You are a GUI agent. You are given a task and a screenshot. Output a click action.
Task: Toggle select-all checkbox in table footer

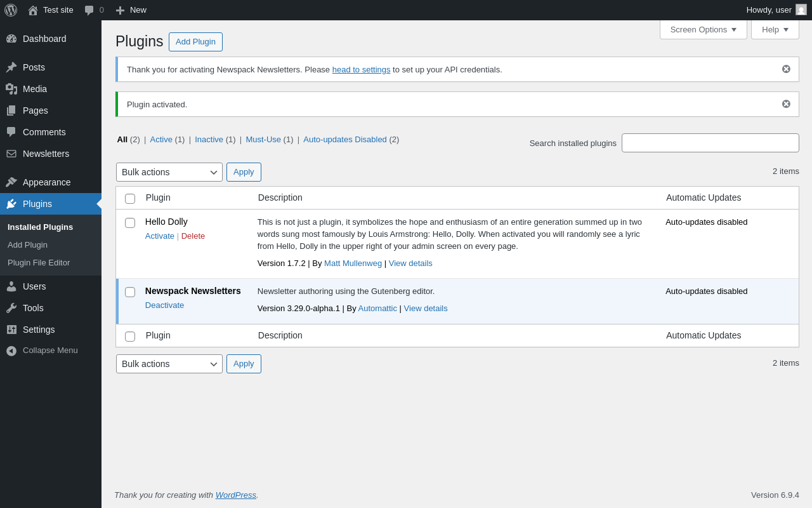130,337
